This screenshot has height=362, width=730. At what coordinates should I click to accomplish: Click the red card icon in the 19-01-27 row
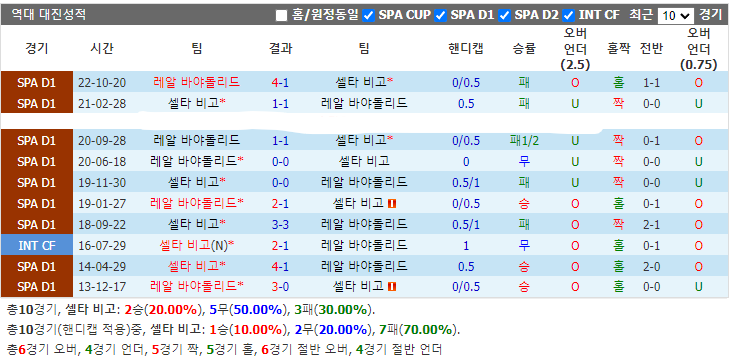[392, 203]
